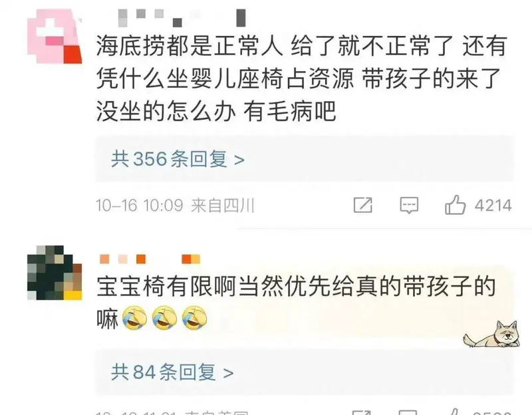
Task: Tap the last laughing-crying emoji
Action: tap(194, 318)
